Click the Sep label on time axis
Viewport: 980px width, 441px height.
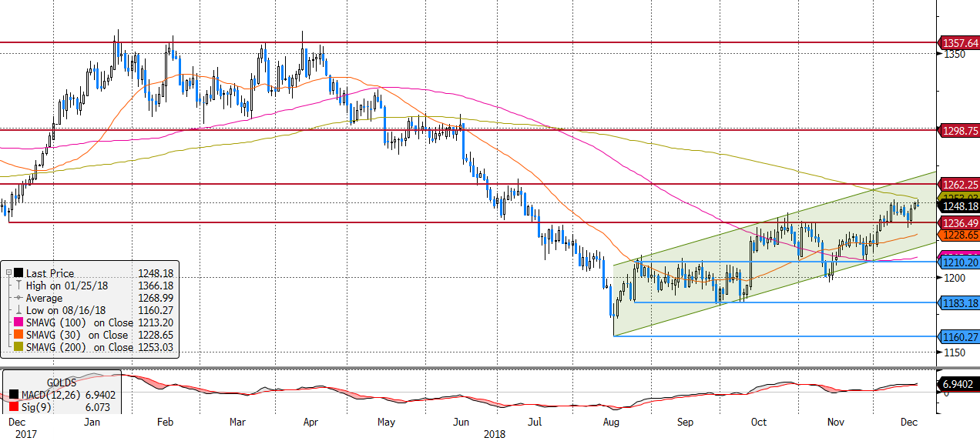coord(686,422)
